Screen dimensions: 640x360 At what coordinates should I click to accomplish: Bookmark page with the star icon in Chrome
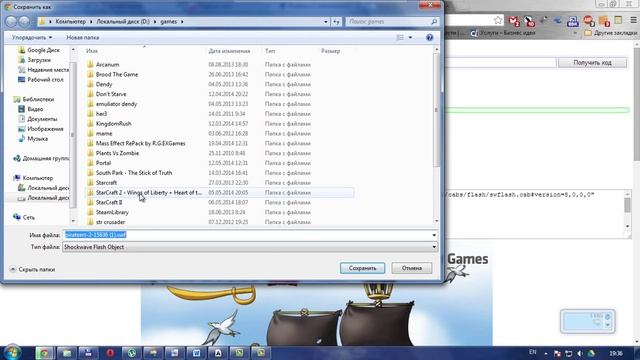[x=498, y=20]
